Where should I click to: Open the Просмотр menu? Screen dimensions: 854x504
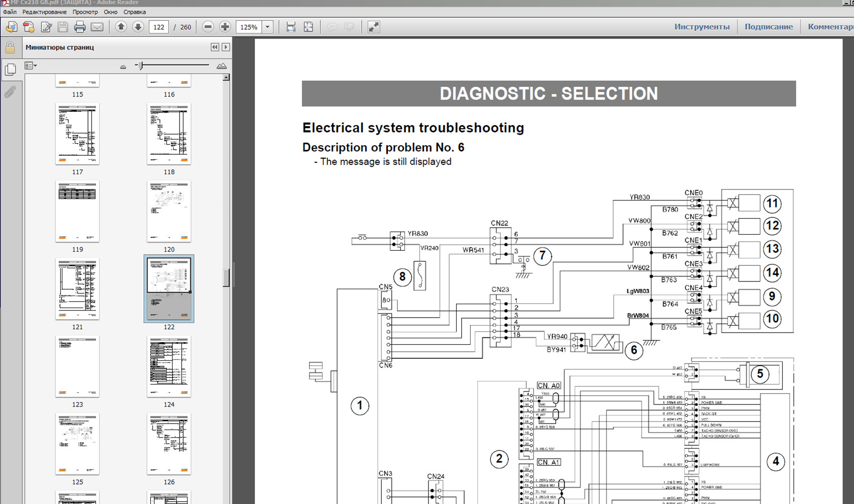(85, 12)
